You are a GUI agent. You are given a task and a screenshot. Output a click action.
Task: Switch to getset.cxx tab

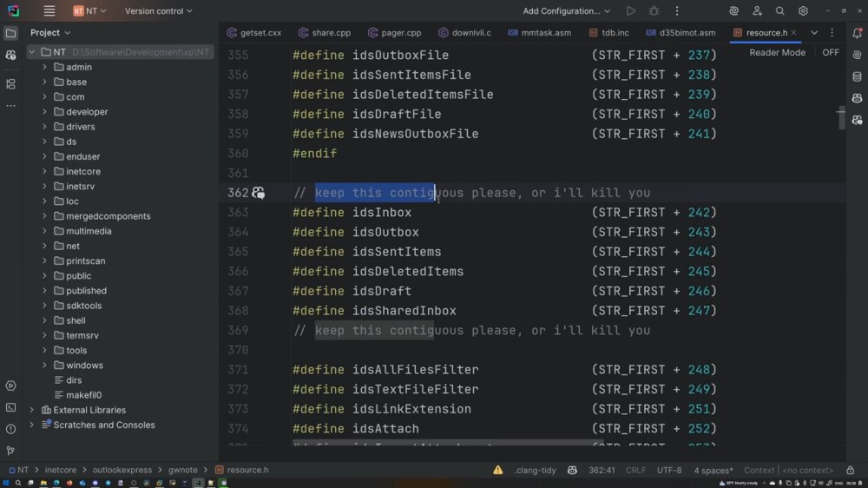point(254,33)
